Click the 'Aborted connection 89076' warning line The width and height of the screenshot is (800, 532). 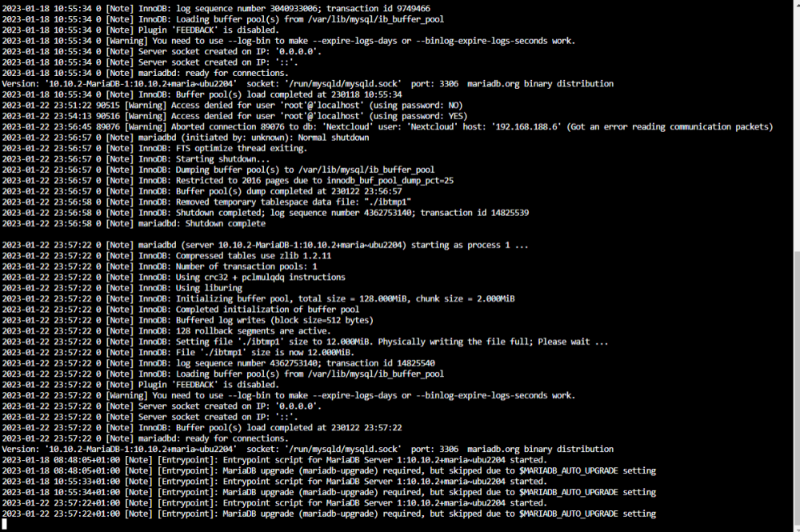click(387, 127)
